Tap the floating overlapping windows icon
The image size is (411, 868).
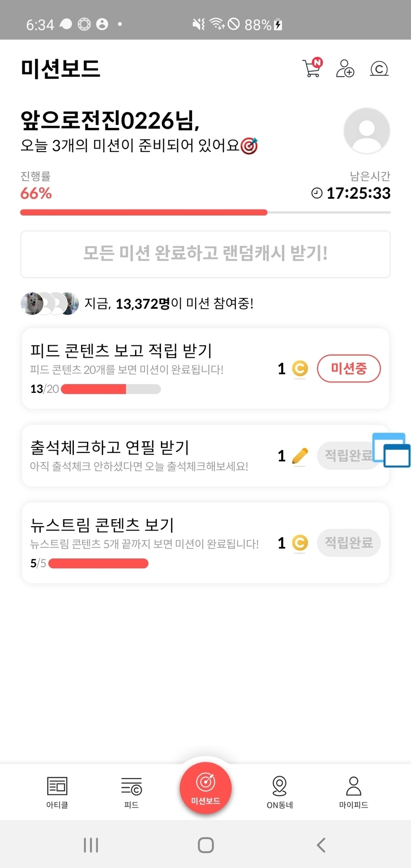(x=391, y=450)
